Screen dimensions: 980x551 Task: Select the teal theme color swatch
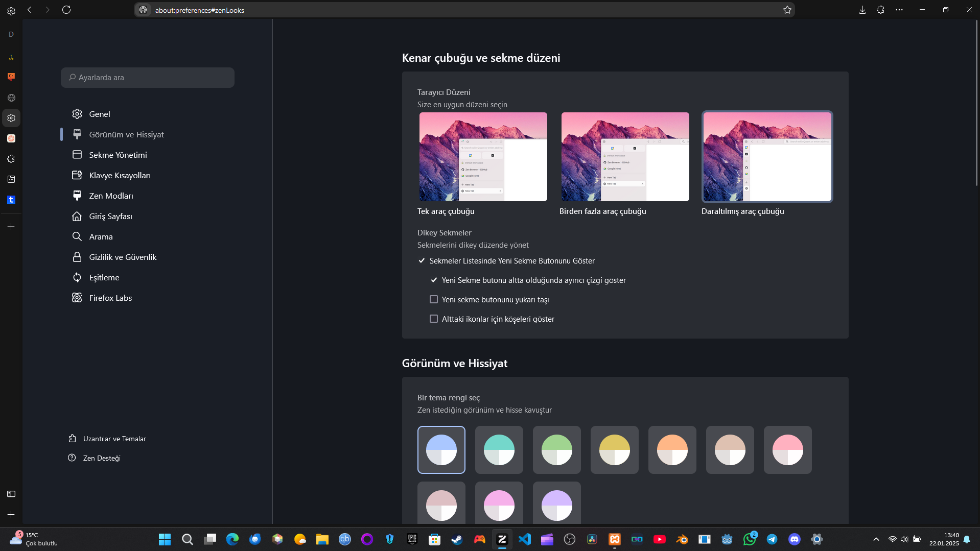pyautogui.click(x=499, y=450)
